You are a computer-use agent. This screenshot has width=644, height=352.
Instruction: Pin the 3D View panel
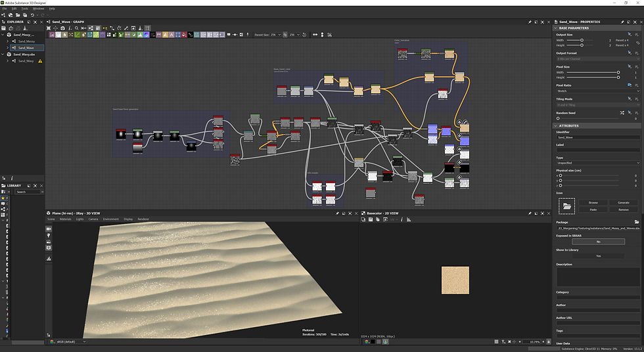338,213
